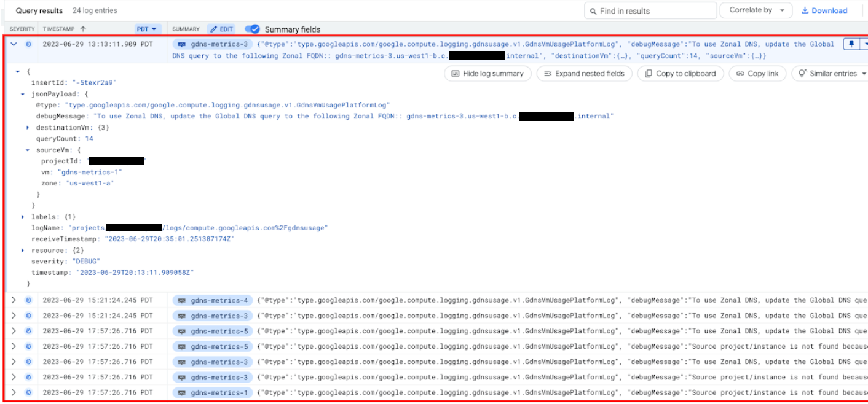Disable the Summary fields toggle
Viewport: 868px width, 404px height.
pos(252,29)
